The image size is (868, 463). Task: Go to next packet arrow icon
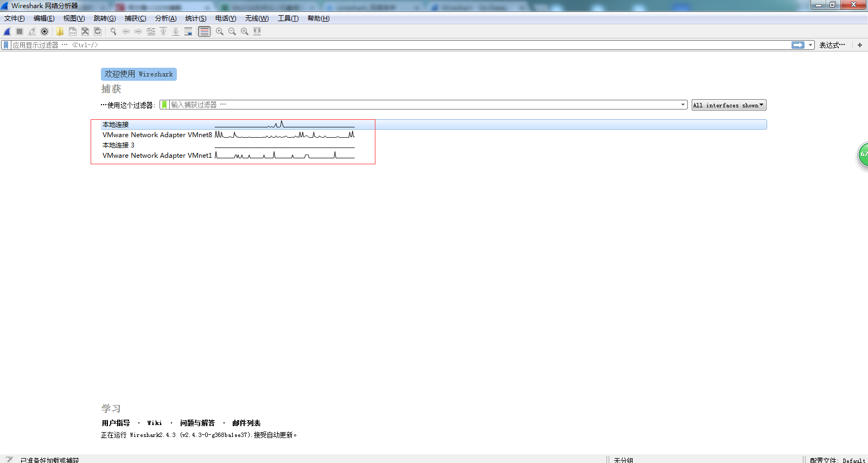point(138,31)
